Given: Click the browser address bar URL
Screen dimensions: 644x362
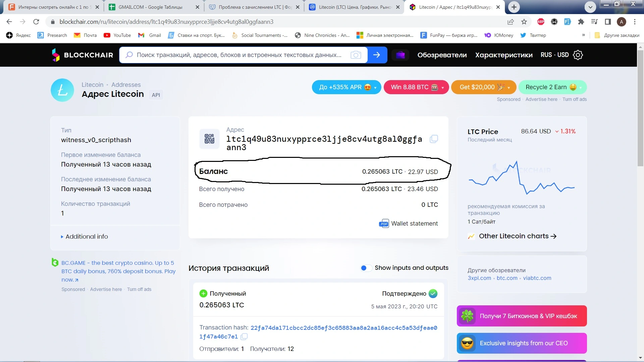Looking at the screenshot, I should 166,22.
